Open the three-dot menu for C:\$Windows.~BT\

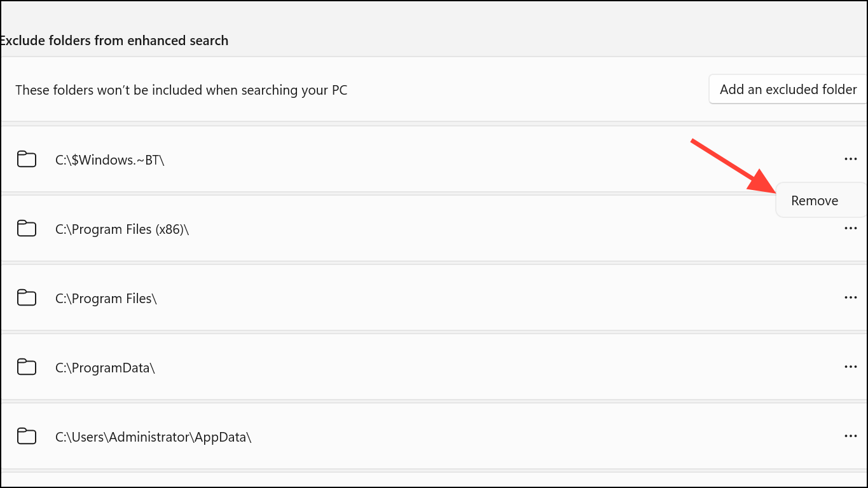coord(851,159)
